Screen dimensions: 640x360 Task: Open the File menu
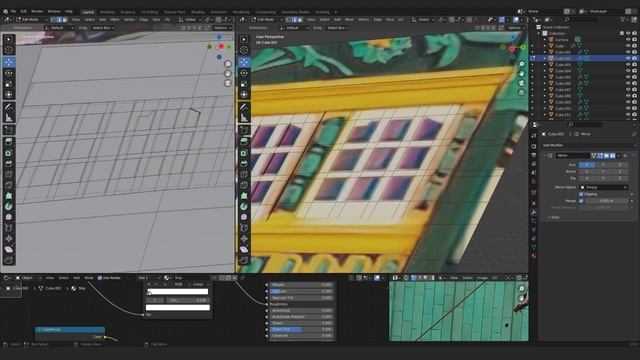coord(13,11)
